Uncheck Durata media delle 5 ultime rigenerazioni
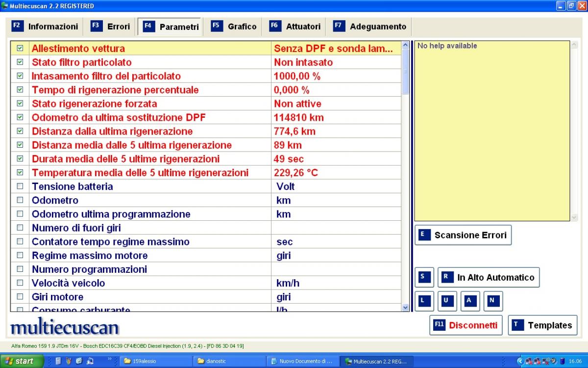Viewport: 588px width, 368px height. [x=20, y=158]
